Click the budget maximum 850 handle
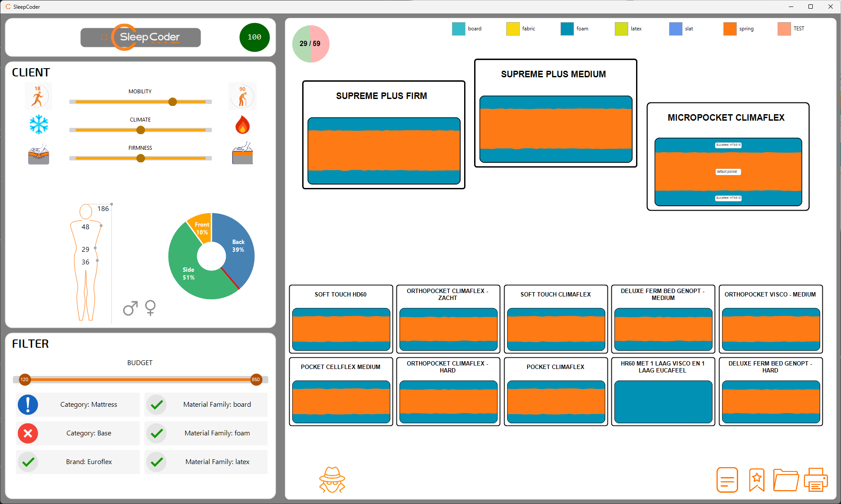This screenshot has width=841, height=504. point(256,379)
